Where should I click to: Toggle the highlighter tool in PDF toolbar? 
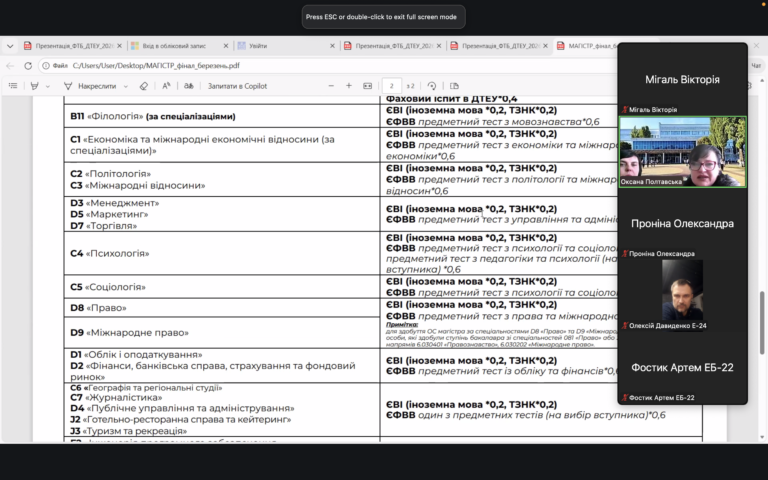coord(35,86)
